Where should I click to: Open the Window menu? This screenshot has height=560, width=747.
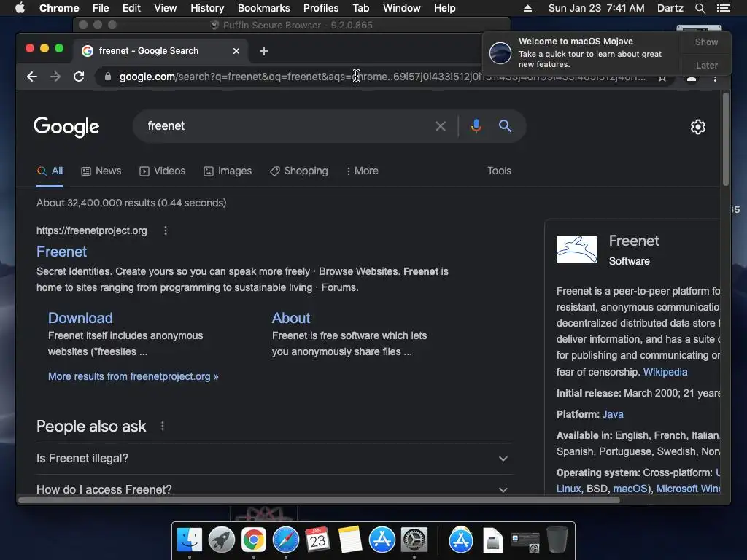402,8
